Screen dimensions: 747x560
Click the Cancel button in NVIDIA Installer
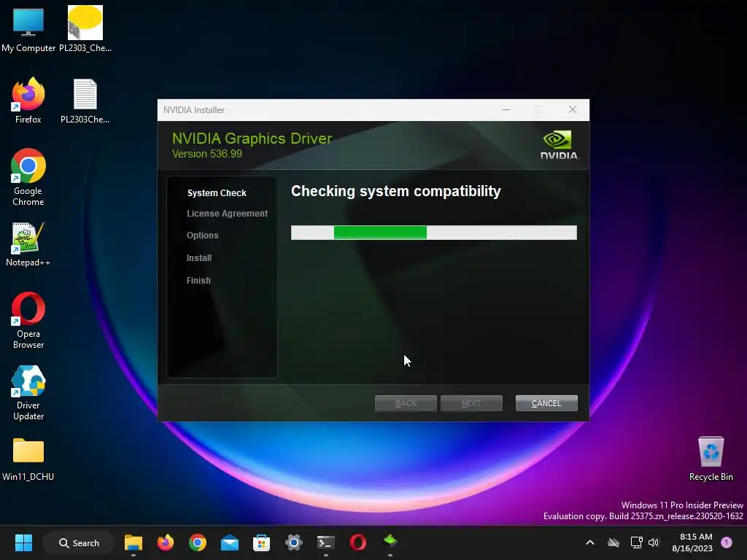546,403
